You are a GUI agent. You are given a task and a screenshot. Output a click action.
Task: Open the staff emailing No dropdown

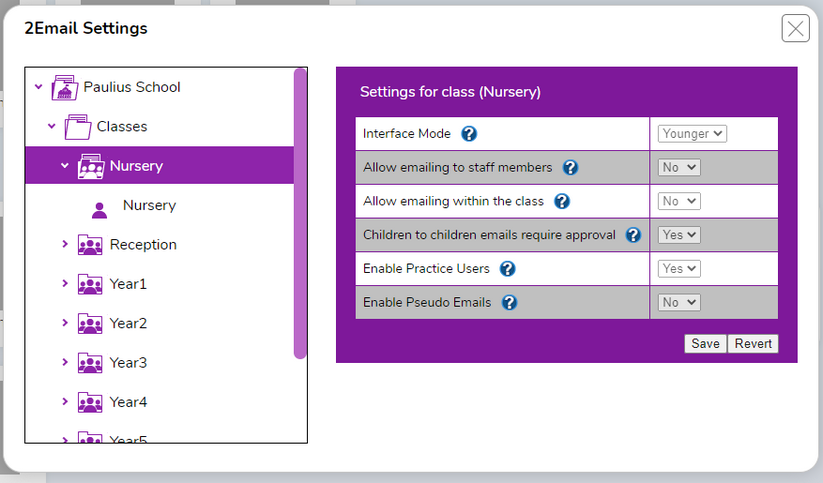679,168
